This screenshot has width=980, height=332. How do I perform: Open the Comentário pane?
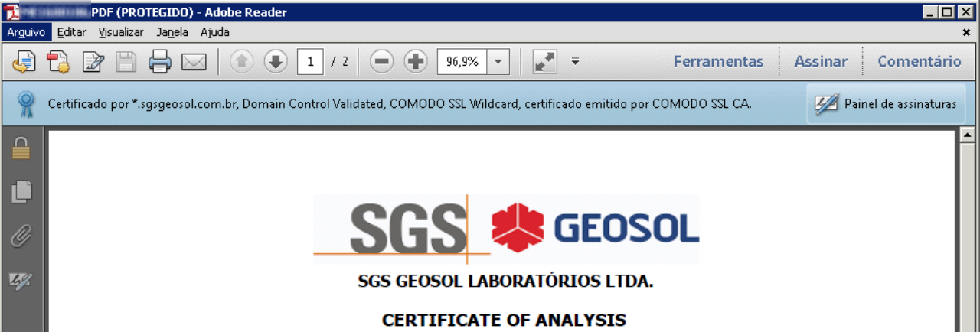pyautogui.click(x=919, y=62)
